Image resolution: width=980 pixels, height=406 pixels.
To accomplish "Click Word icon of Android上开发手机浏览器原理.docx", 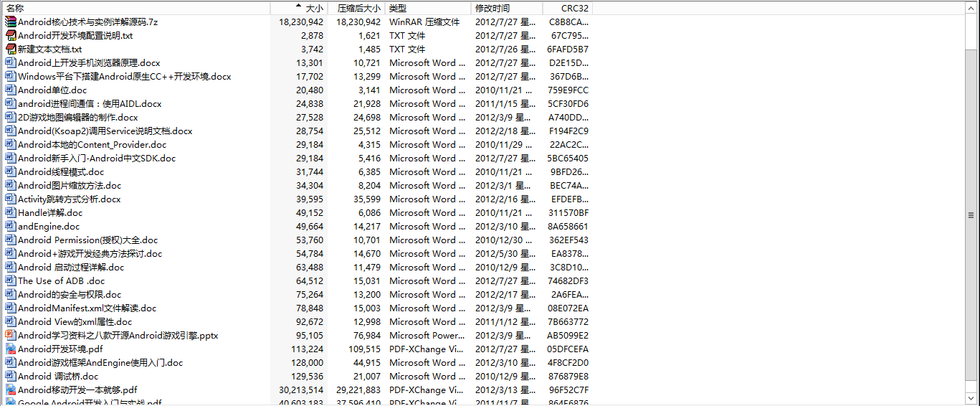I will (11, 62).
